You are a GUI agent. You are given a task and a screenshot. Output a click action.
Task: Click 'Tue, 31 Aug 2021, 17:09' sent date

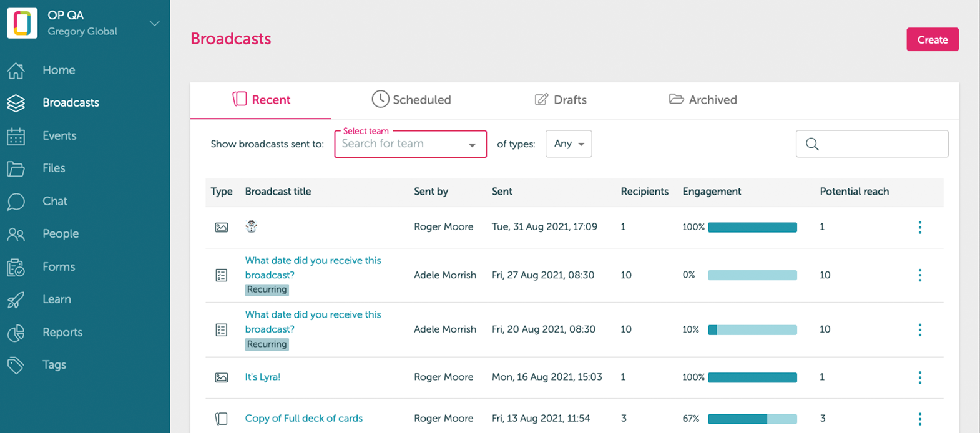click(544, 226)
